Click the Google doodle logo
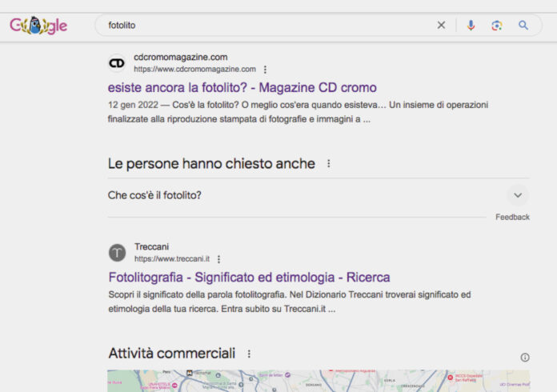Screen dimensions: 557x392 point(38,26)
